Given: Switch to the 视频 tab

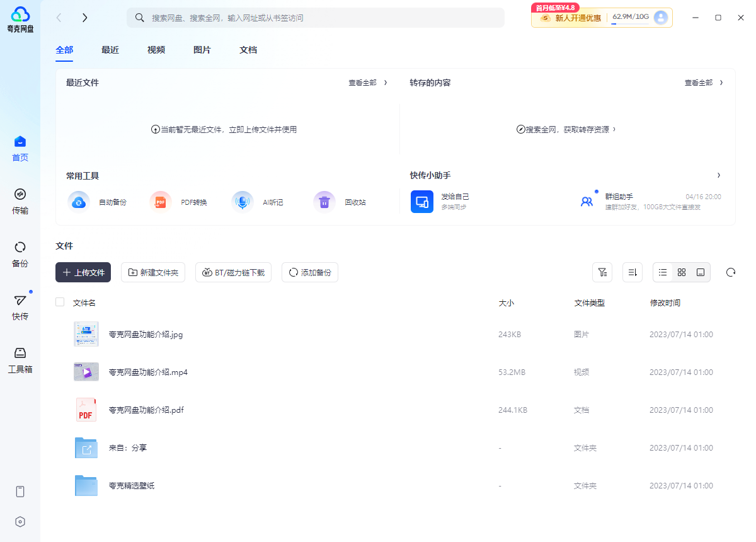Looking at the screenshot, I should pyautogui.click(x=156, y=50).
